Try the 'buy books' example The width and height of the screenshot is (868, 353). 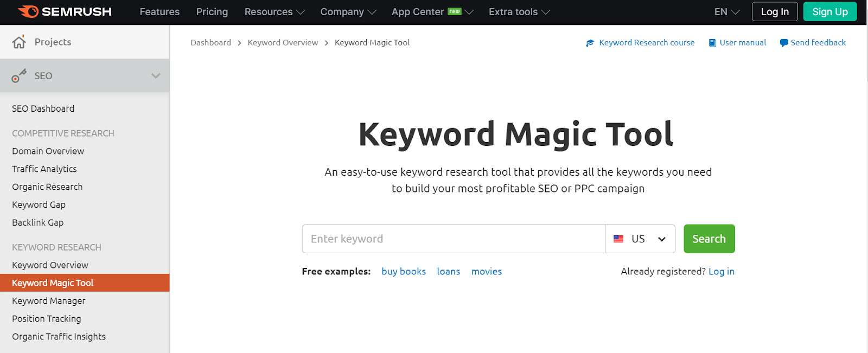(404, 272)
